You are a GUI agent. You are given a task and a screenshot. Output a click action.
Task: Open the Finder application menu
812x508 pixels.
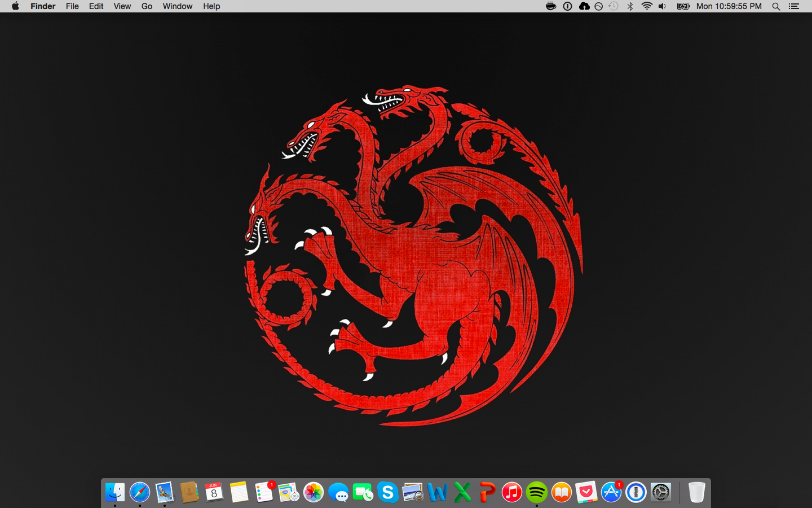coord(43,6)
